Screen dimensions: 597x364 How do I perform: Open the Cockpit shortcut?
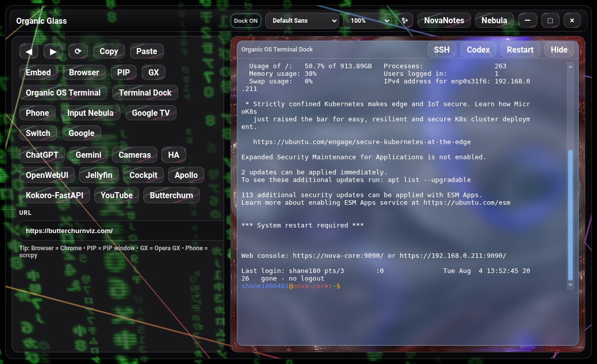(144, 175)
